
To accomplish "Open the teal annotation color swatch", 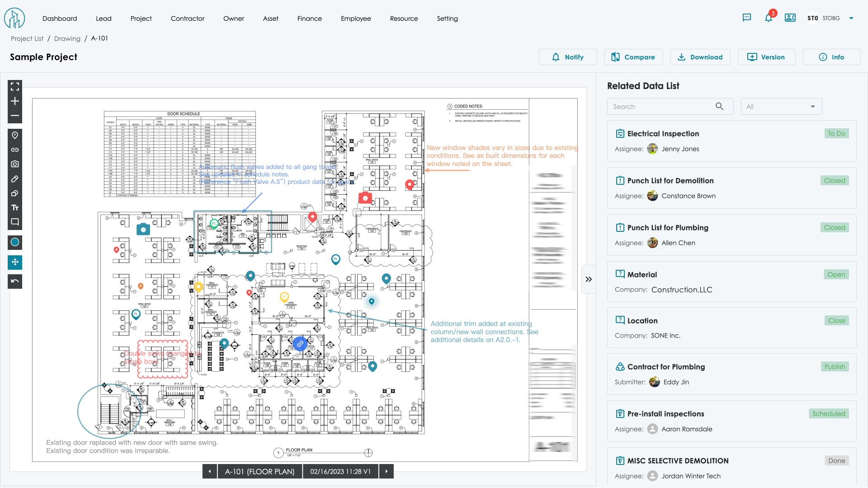I will tap(15, 242).
